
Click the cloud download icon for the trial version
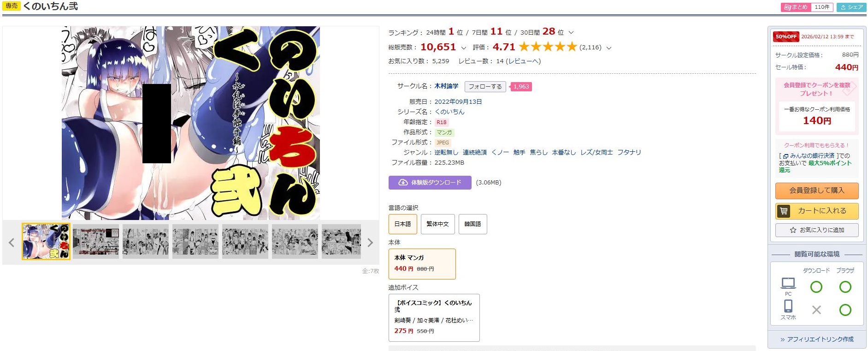click(403, 183)
